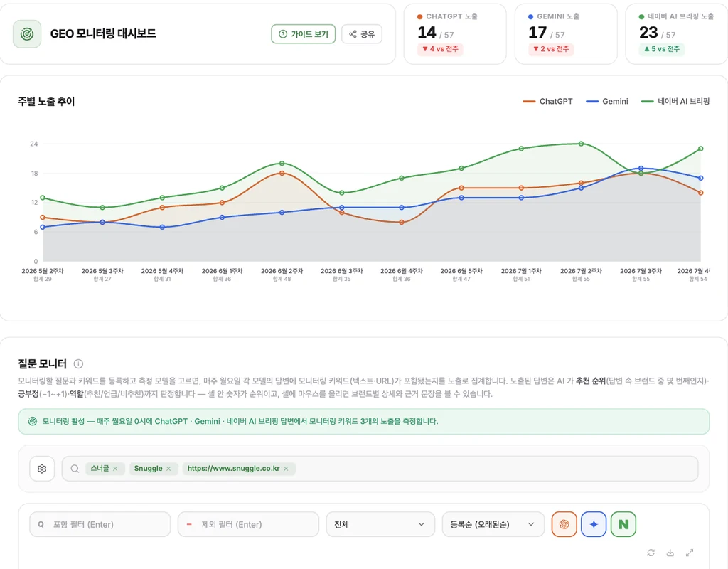Click the download icon

tap(670, 553)
